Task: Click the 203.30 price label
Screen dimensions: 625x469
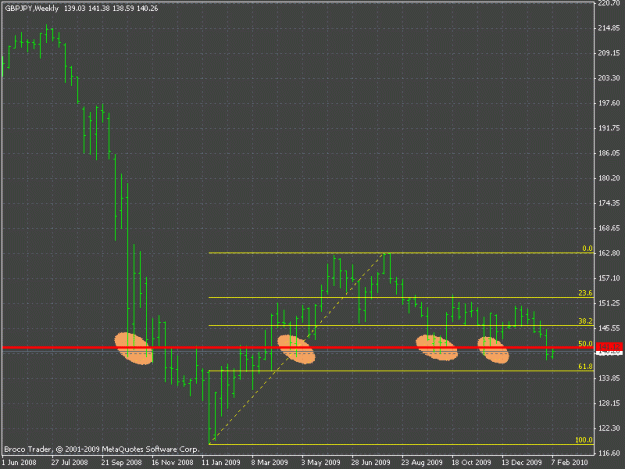Action: coord(609,78)
